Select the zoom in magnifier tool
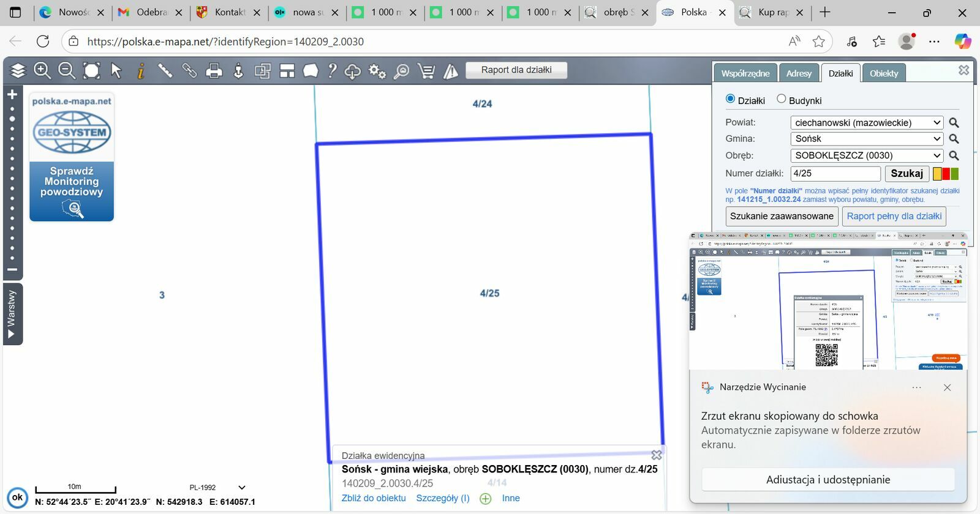 pyautogui.click(x=42, y=70)
